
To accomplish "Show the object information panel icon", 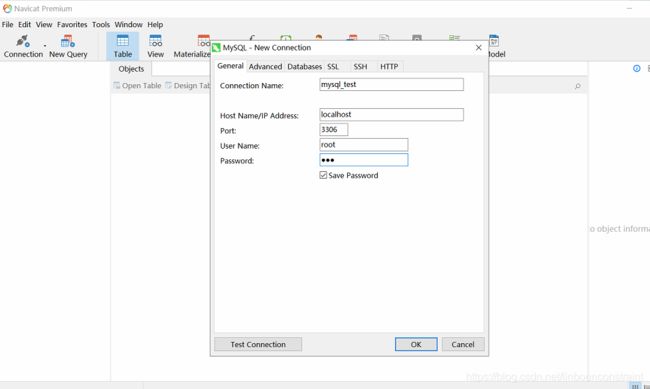I will click(637, 68).
